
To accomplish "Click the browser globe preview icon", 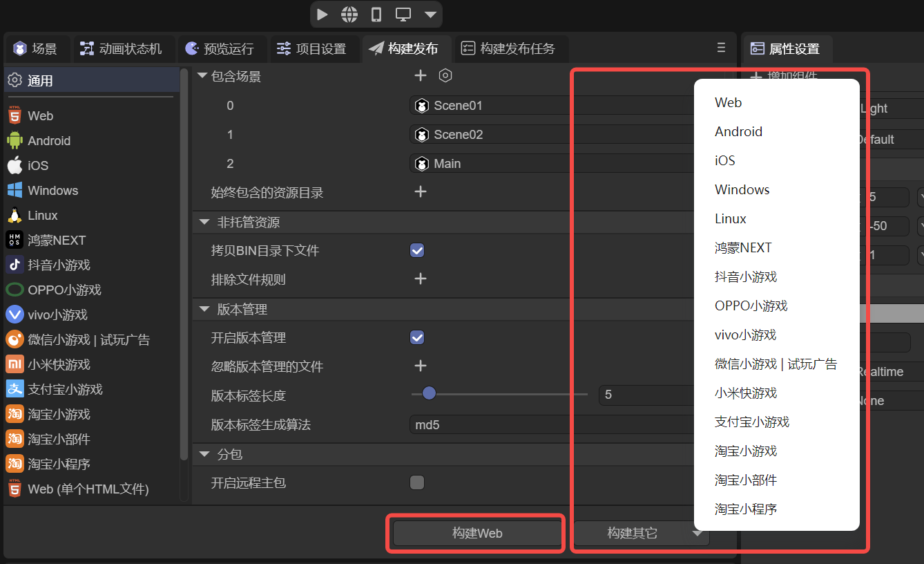I will 349,15.
